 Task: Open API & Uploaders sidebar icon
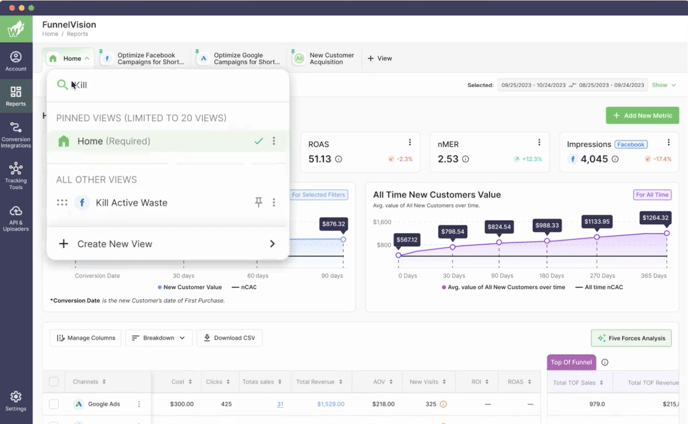click(x=16, y=216)
